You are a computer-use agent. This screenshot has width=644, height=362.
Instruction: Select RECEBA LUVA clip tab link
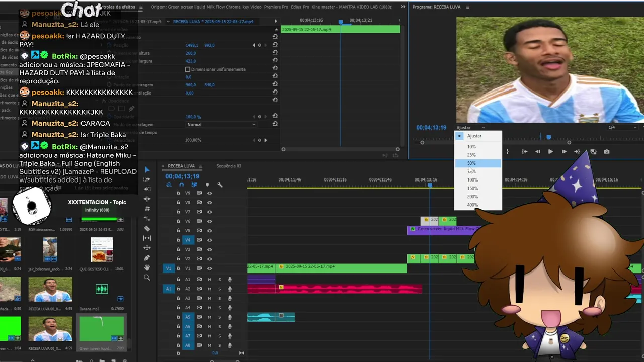coord(213,22)
